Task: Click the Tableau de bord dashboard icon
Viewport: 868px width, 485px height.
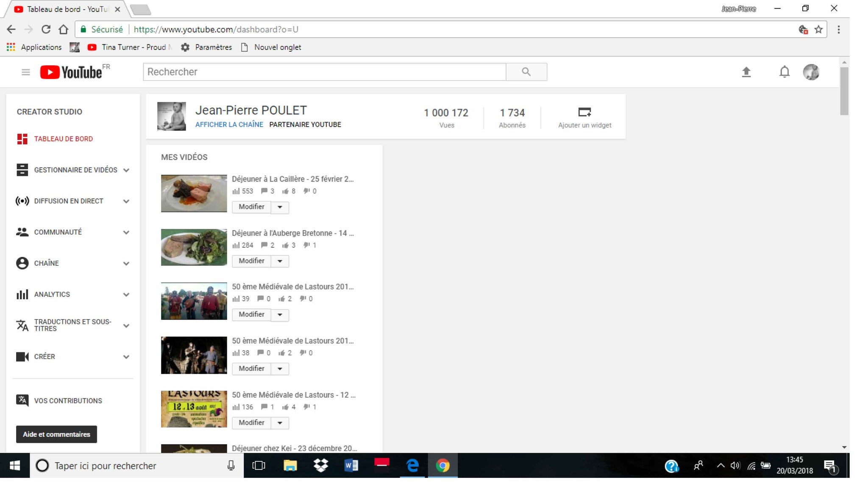Action: [x=22, y=139]
